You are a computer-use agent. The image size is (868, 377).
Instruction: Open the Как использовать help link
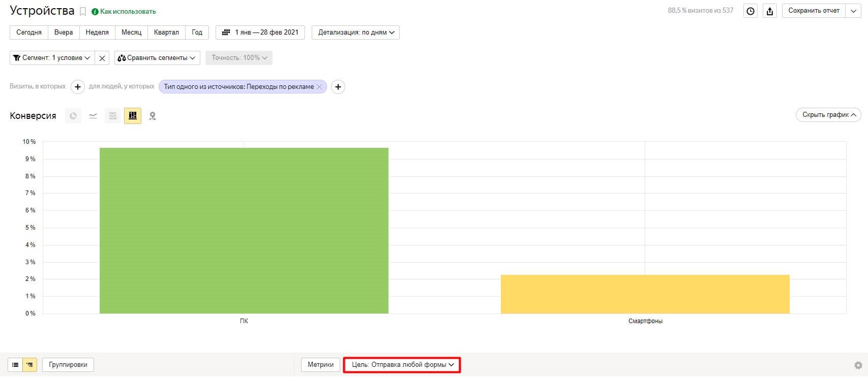click(124, 11)
